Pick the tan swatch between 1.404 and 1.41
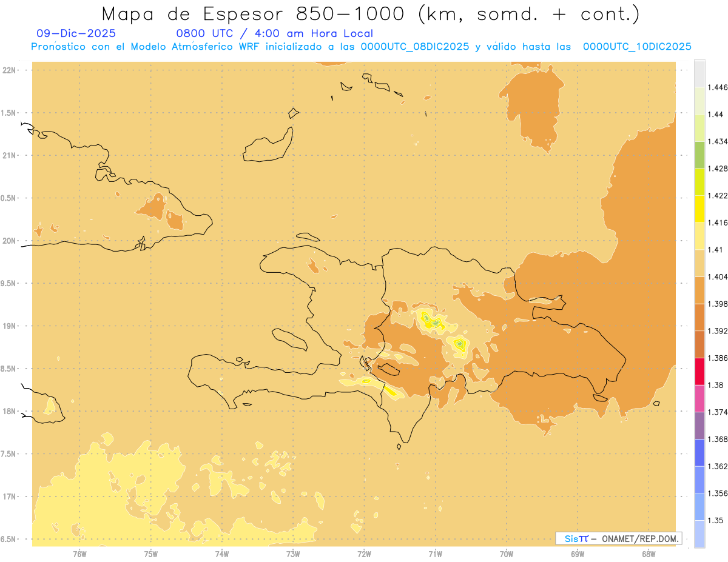 point(699,263)
